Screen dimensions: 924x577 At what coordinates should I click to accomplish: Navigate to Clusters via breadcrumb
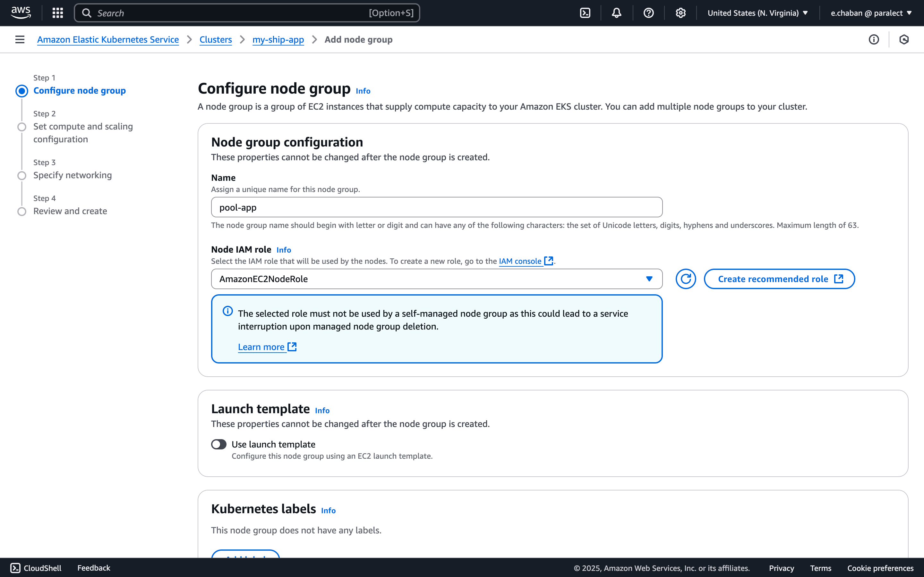point(216,39)
